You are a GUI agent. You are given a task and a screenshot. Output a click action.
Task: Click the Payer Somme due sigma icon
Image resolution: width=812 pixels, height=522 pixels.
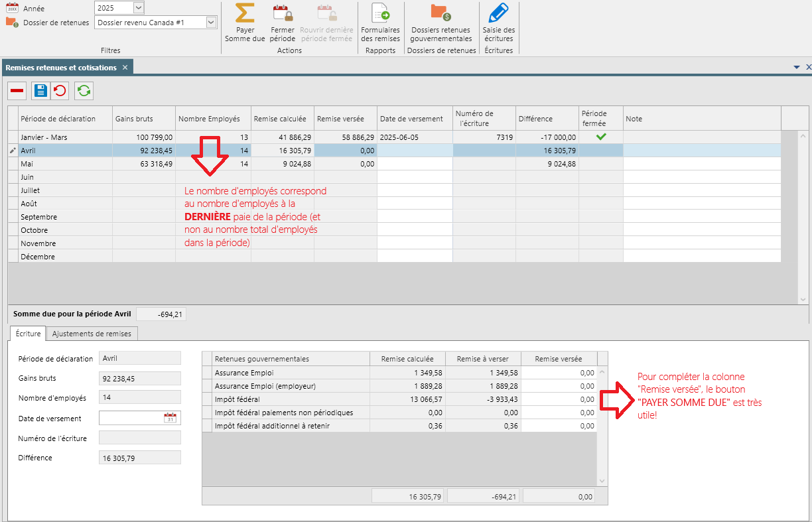point(245,13)
